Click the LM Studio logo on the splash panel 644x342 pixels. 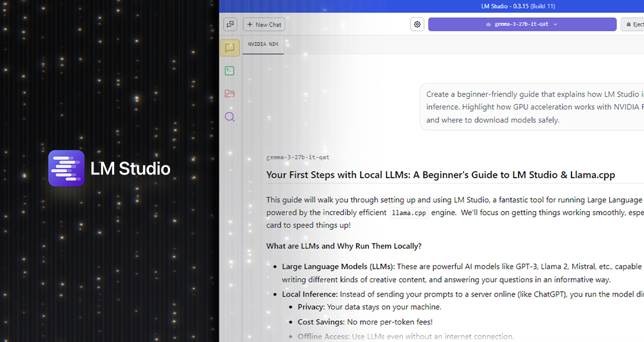tap(66, 168)
